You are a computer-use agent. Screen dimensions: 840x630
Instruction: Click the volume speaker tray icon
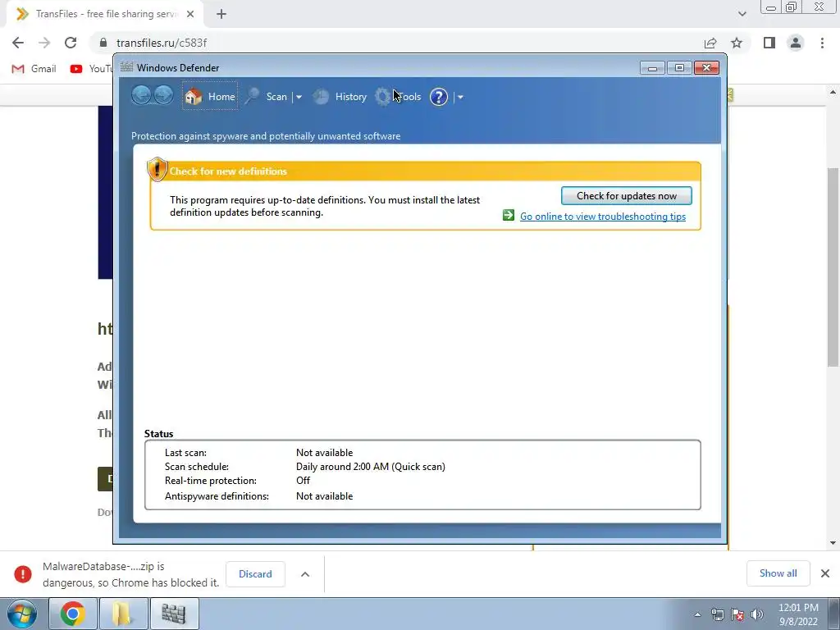(x=757, y=614)
